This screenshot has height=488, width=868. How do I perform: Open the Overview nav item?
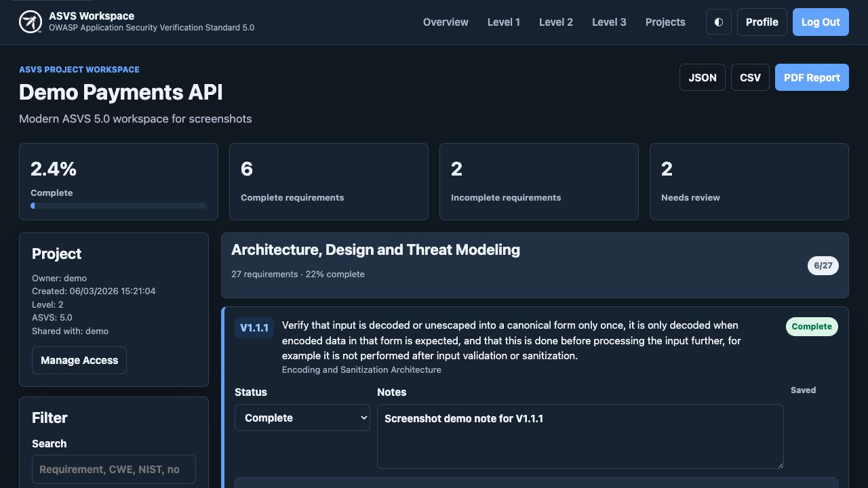pyautogui.click(x=446, y=22)
